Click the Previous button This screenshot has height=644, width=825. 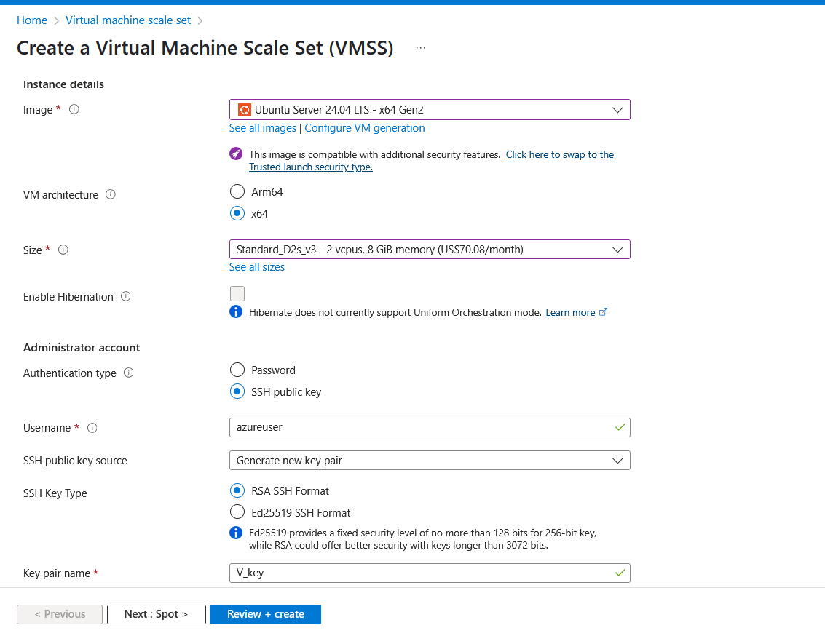tap(60, 614)
